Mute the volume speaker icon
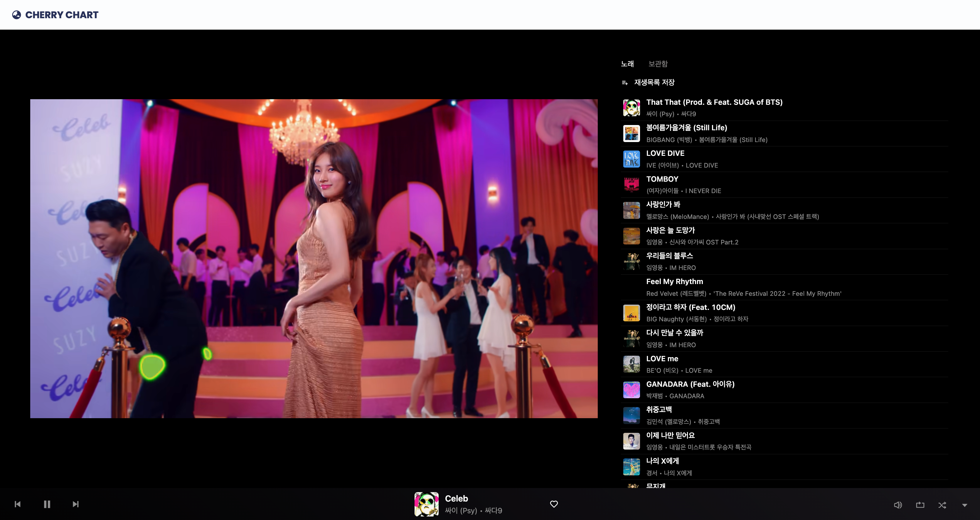The height and width of the screenshot is (520, 980). click(898, 505)
